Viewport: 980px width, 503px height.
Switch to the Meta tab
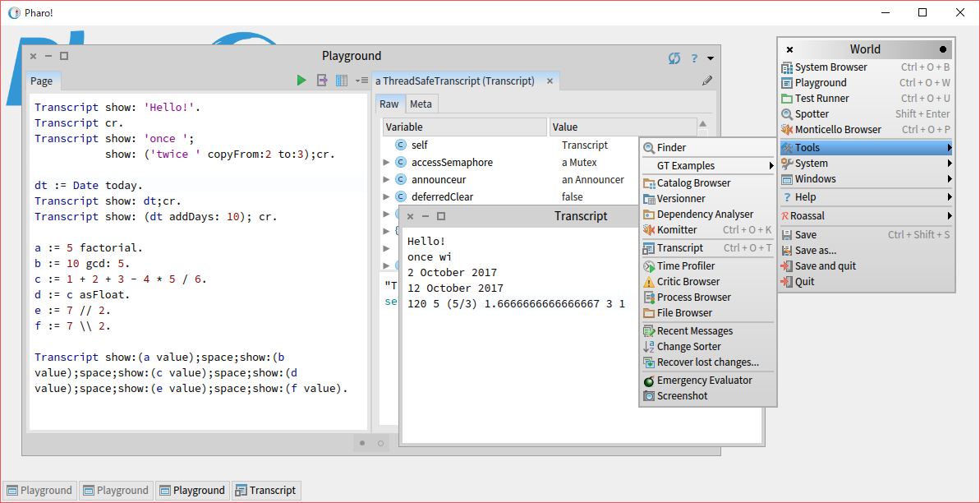pos(421,104)
